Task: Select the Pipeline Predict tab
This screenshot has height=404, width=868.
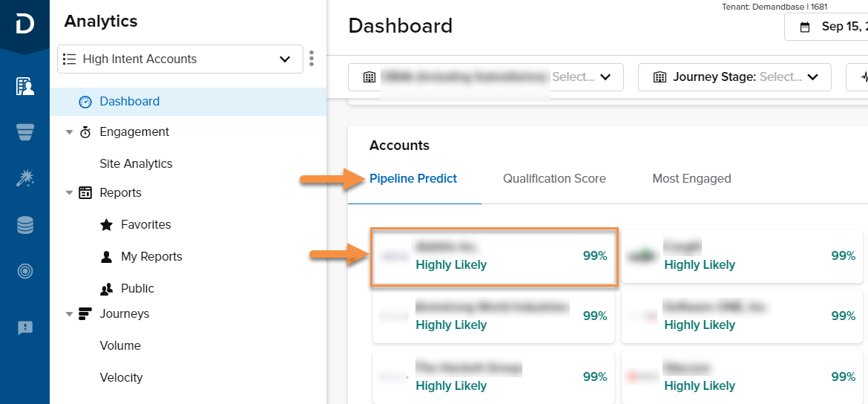Action: [x=413, y=178]
